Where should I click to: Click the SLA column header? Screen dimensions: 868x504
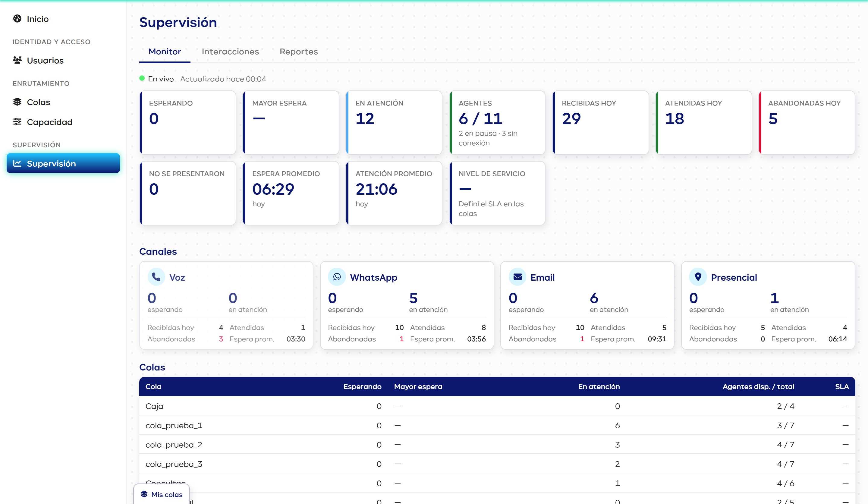click(x=841, y=386)
